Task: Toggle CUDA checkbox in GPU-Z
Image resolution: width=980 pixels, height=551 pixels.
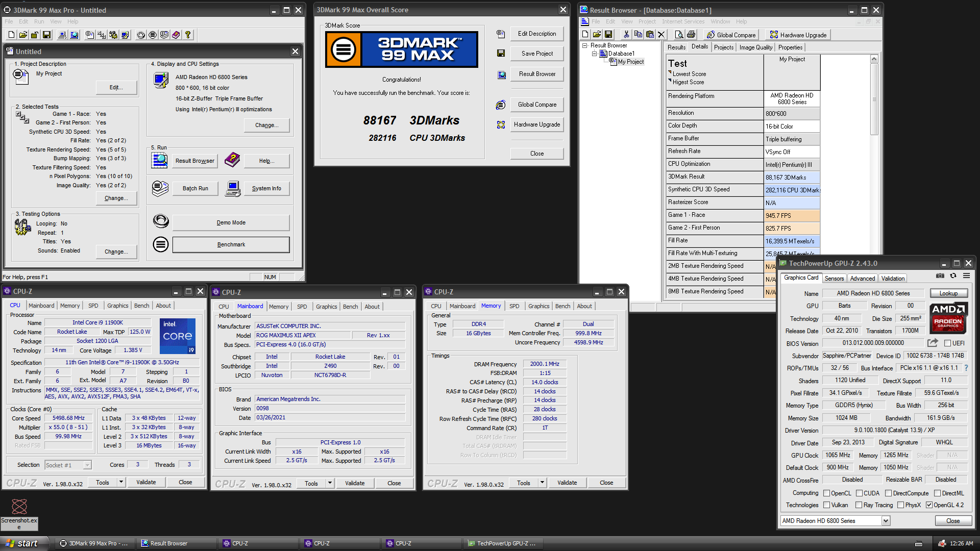Action: pos(860,493)
